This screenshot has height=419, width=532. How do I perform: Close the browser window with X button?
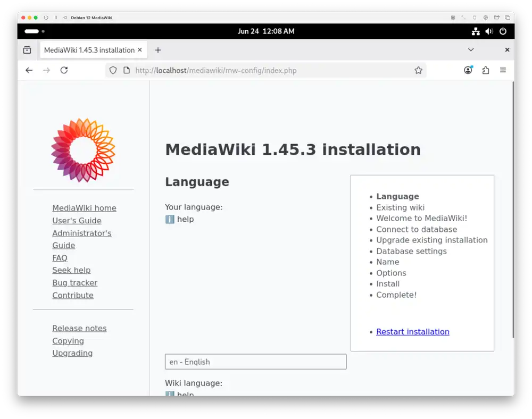[x=507, y=50]
